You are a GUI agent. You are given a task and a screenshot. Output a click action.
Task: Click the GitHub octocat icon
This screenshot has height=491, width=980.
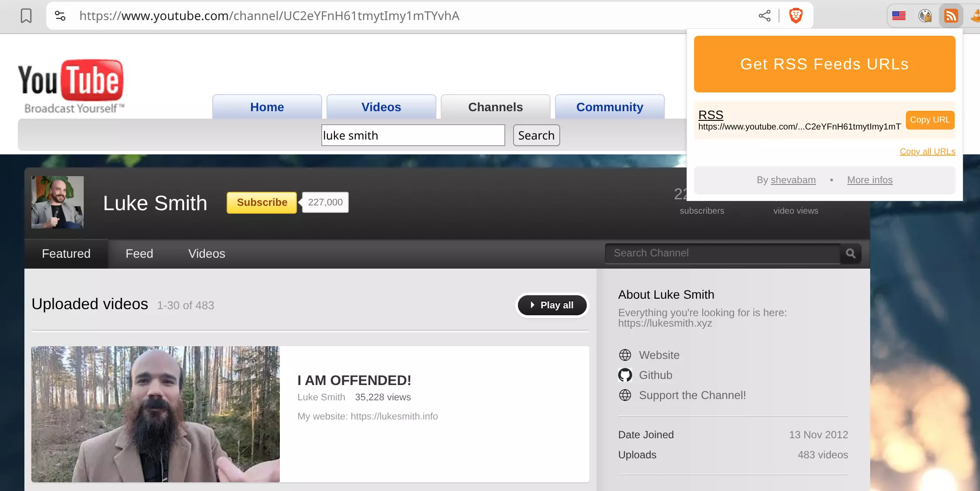click(625, 375)
